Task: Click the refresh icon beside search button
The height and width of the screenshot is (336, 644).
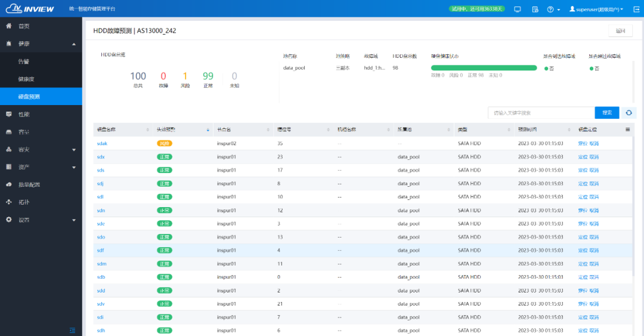Action: [x=629, y=113]
